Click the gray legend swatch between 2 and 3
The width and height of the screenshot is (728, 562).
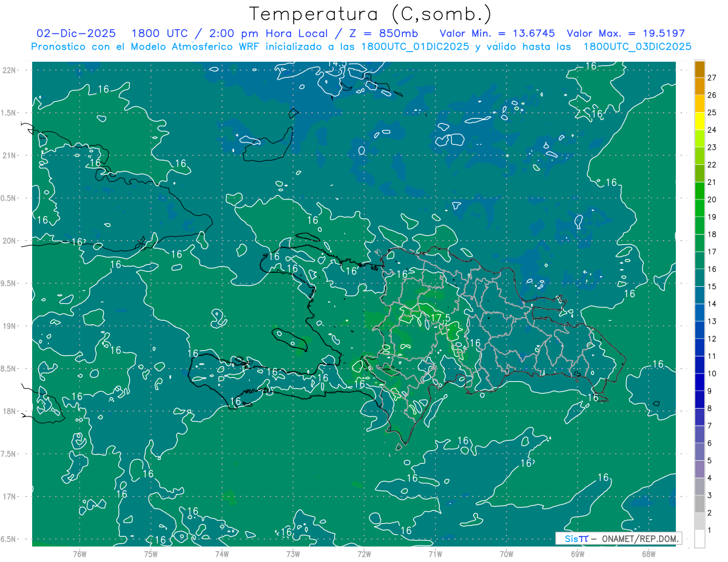coord(699,504)
